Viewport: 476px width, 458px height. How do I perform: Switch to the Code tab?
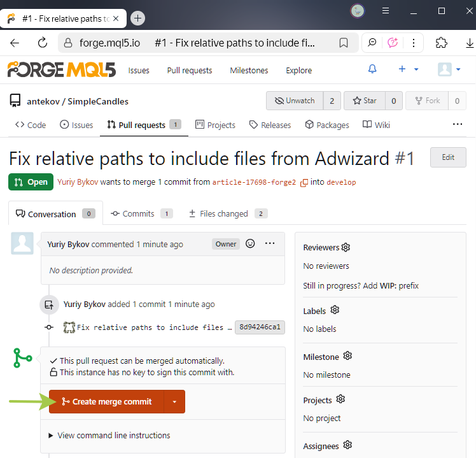pyautogui.click(x=31, y=125)
